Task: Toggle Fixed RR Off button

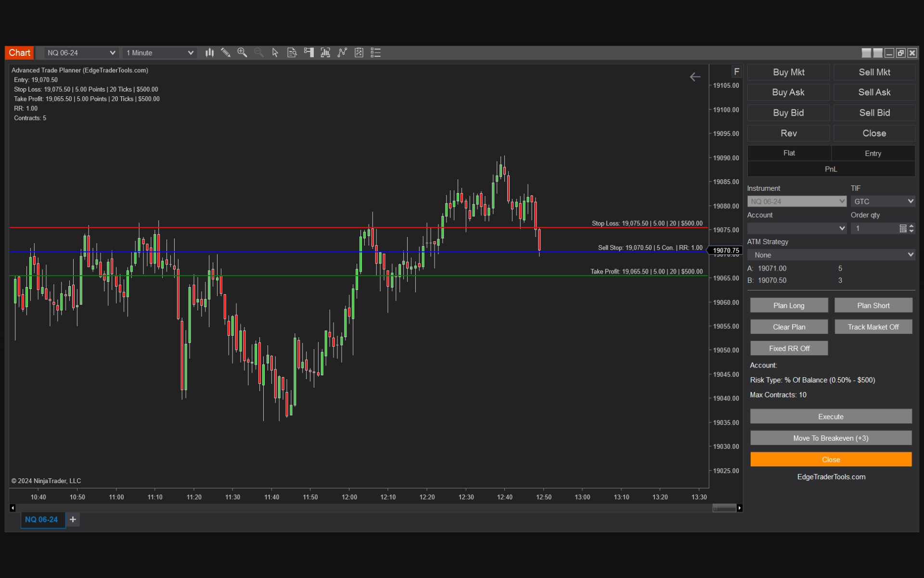Action: tap(789, 348)
